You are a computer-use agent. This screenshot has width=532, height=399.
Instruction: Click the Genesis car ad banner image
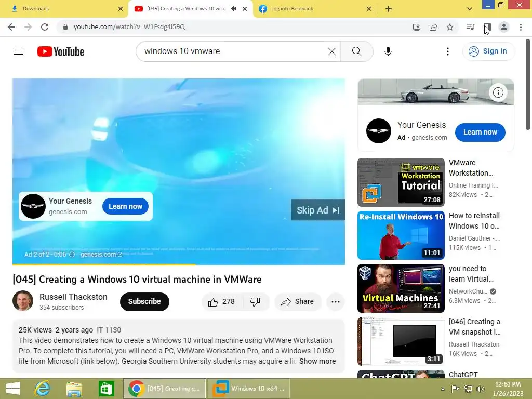click(x=436, y=92)
